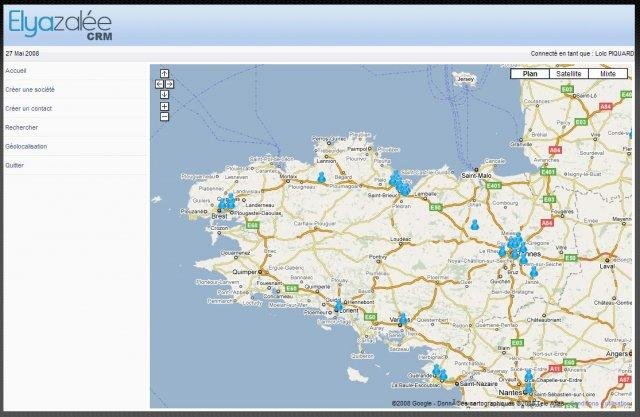The height and width of the screenshot is (417, 640).
Task: Click the Quimper city label
Action: coord(244,272)
